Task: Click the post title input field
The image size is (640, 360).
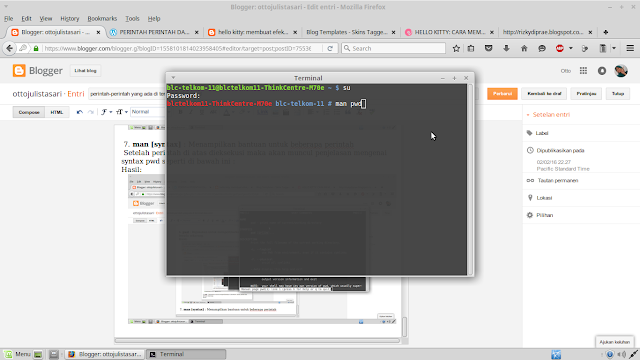Action: [x=127, y=94]
